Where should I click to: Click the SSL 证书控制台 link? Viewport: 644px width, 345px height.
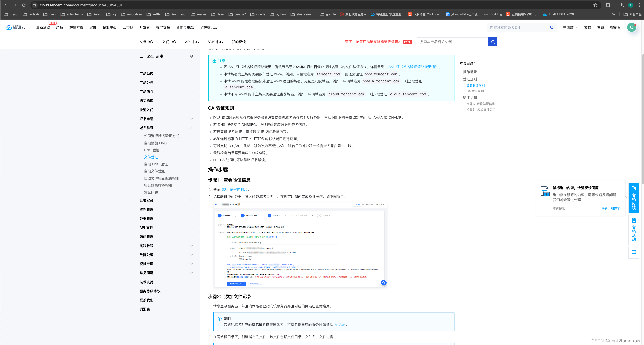click(234, 190)
